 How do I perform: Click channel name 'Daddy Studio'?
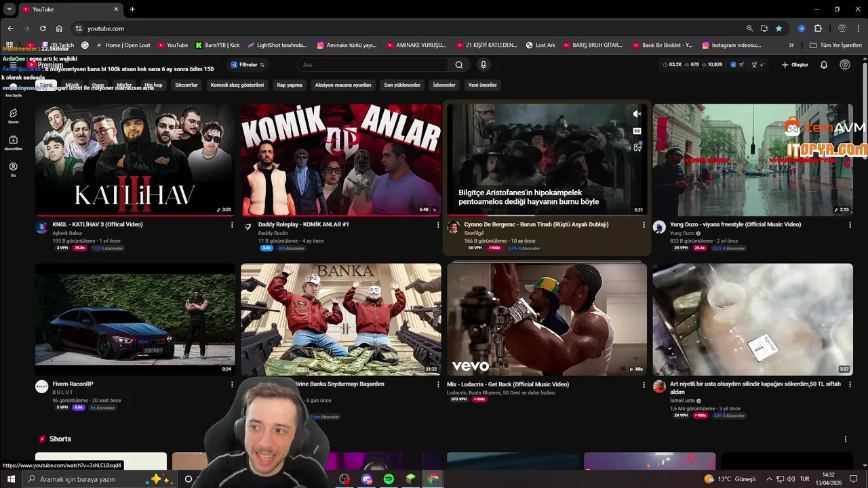(273, 233)
